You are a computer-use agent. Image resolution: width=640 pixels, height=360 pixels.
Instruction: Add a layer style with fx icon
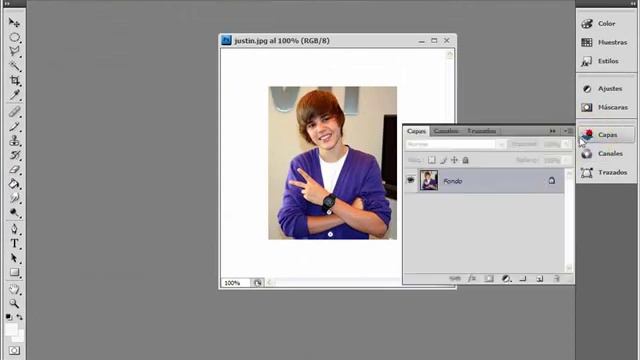[472, 278]
